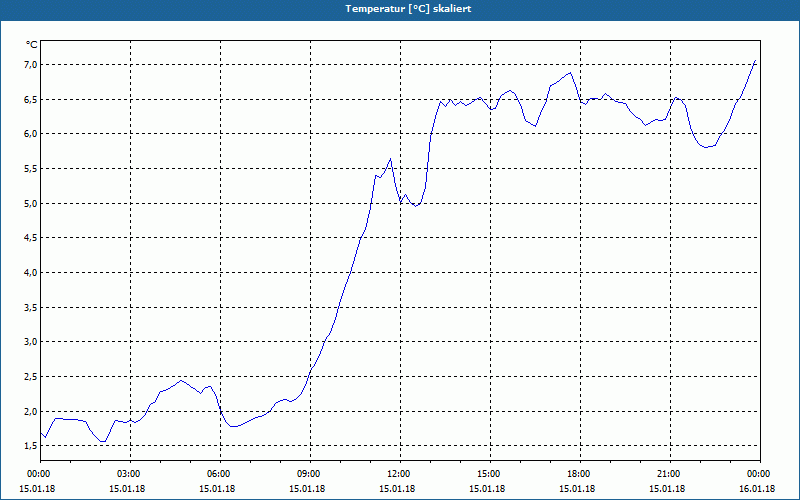Click the 16.01.18 date label
Screen dimensions: 800x500
pos(757,489)
